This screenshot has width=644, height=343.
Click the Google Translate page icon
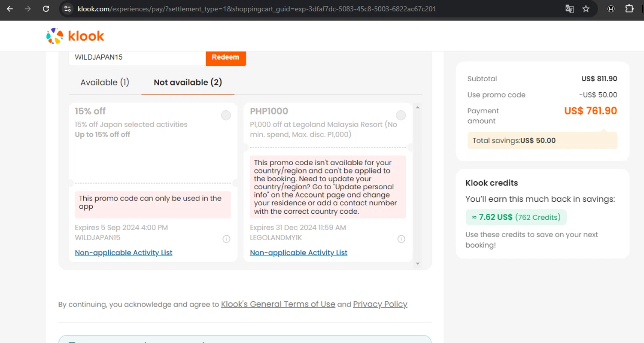pyautogui.click(x=570, y=9)
